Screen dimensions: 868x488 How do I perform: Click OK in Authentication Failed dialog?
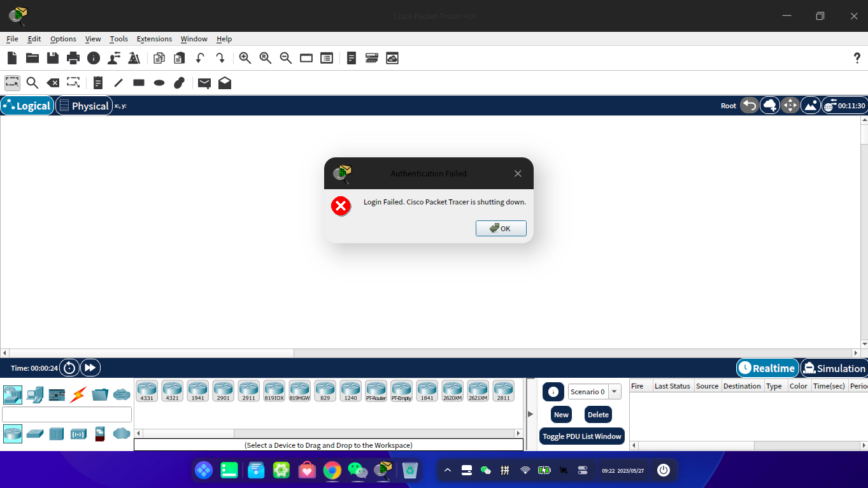501,229
